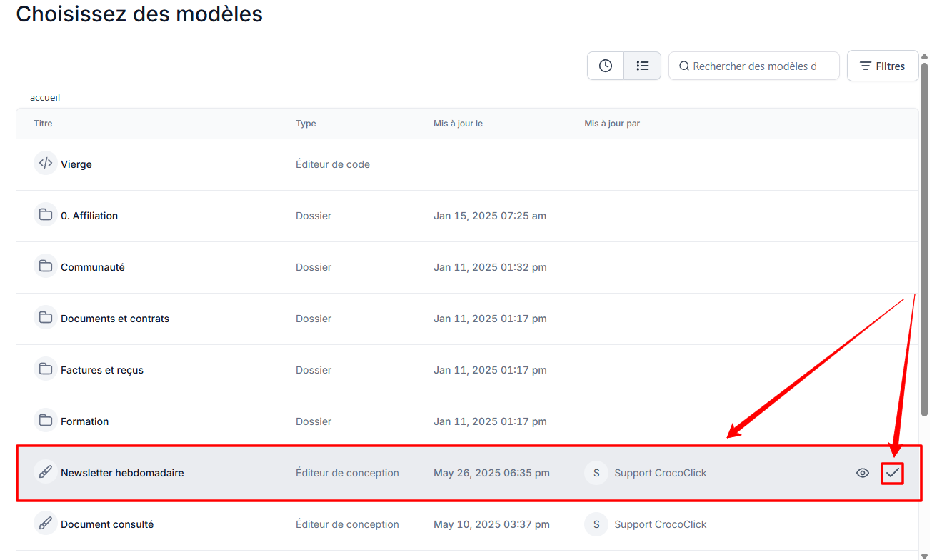
Task: Click the scrollbar down arrow
Action: tap(924, 556)
